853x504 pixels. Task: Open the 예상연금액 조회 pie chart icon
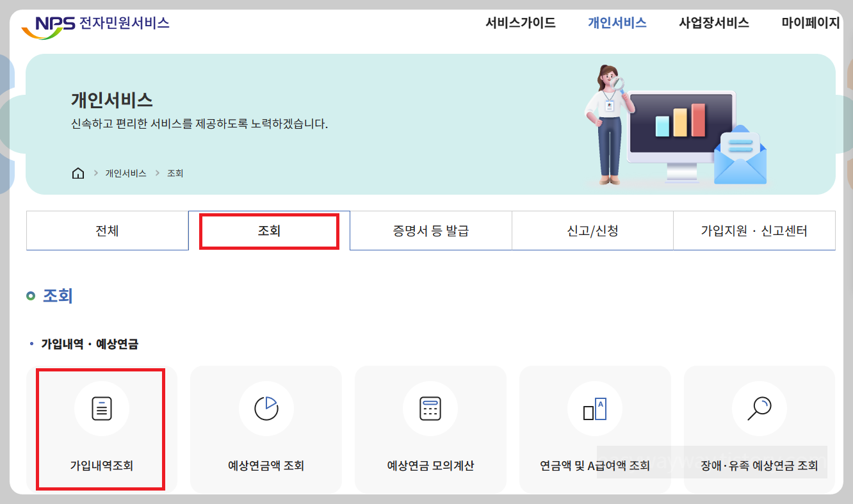266,408
